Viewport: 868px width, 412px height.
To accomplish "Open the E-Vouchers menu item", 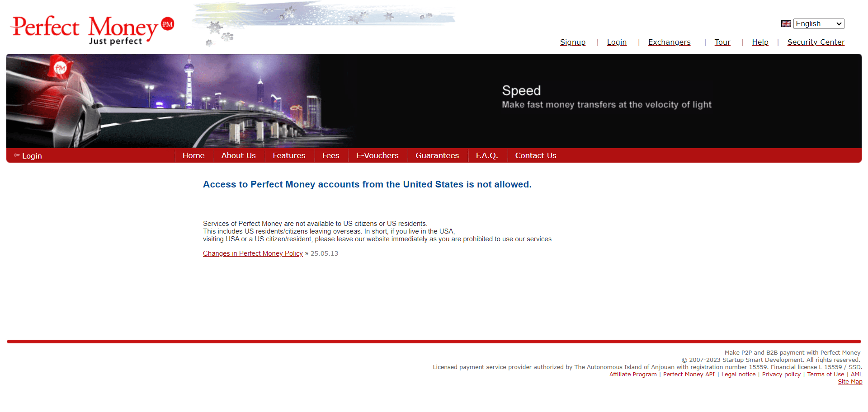I will tap(377, 155).
